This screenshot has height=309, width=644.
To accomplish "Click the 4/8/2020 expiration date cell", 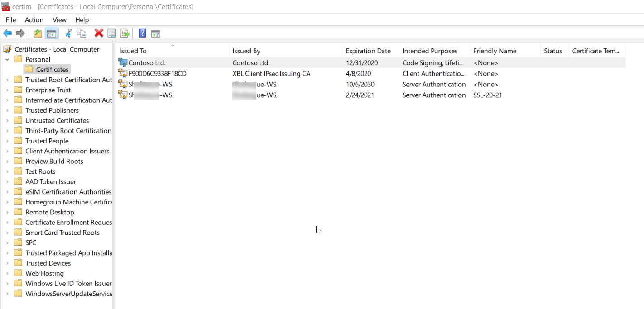I will coord(358,73).
